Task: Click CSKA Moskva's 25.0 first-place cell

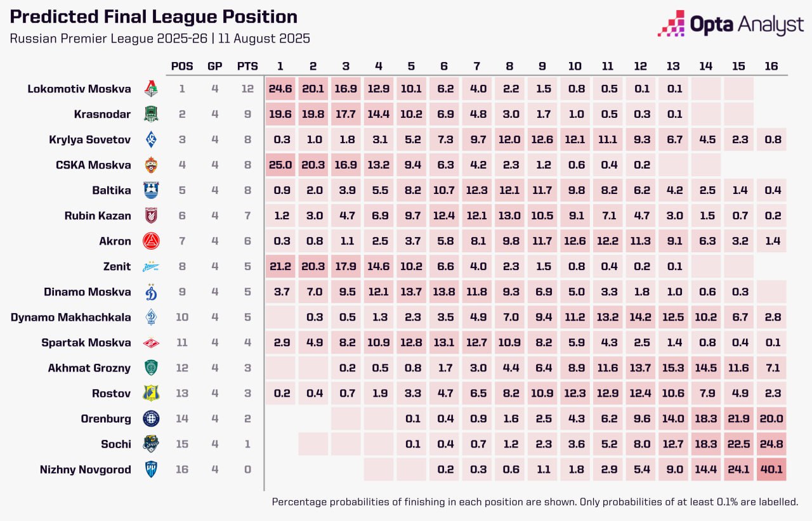Action: [x=280, y=165]
